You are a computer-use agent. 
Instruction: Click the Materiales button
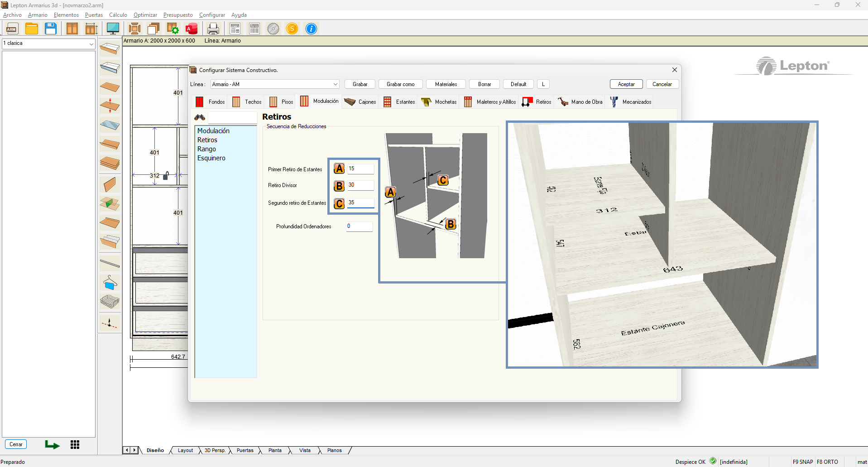pyautogui.click(x=446, y=84)
